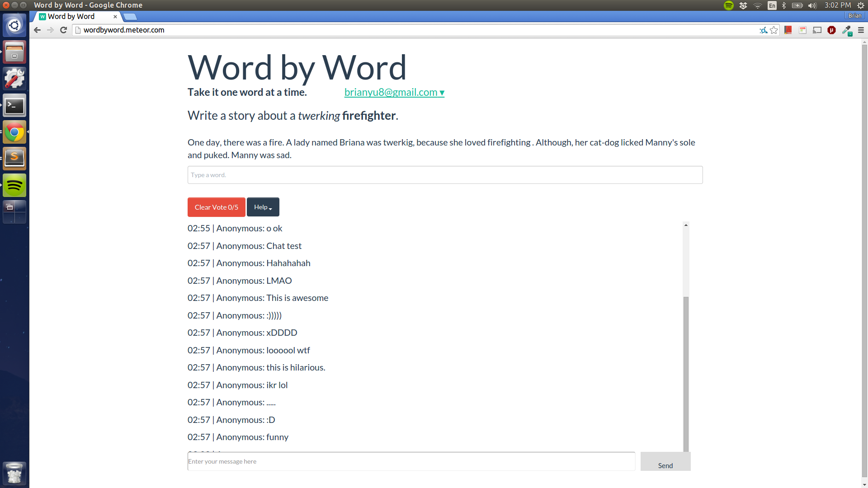868x488 pixels.
Task: Open a new tab
Action: click(130, 17)
